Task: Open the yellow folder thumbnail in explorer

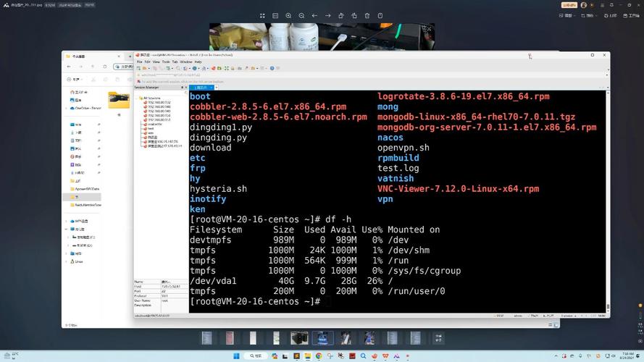Action: [119, 100]
